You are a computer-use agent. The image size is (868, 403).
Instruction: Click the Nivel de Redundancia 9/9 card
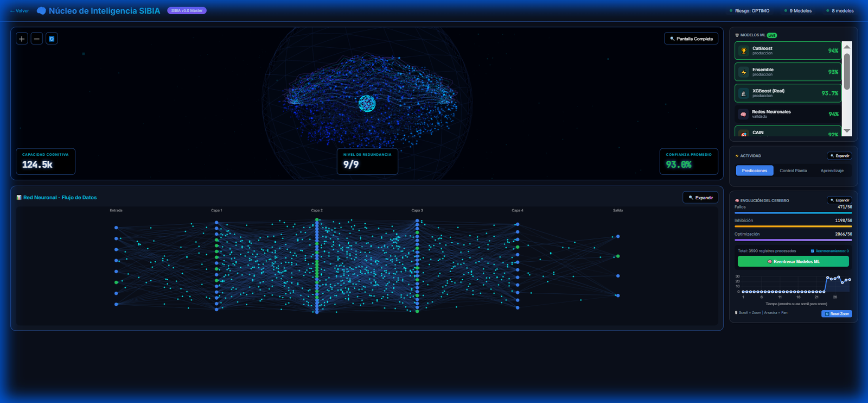tap(367, 161)
